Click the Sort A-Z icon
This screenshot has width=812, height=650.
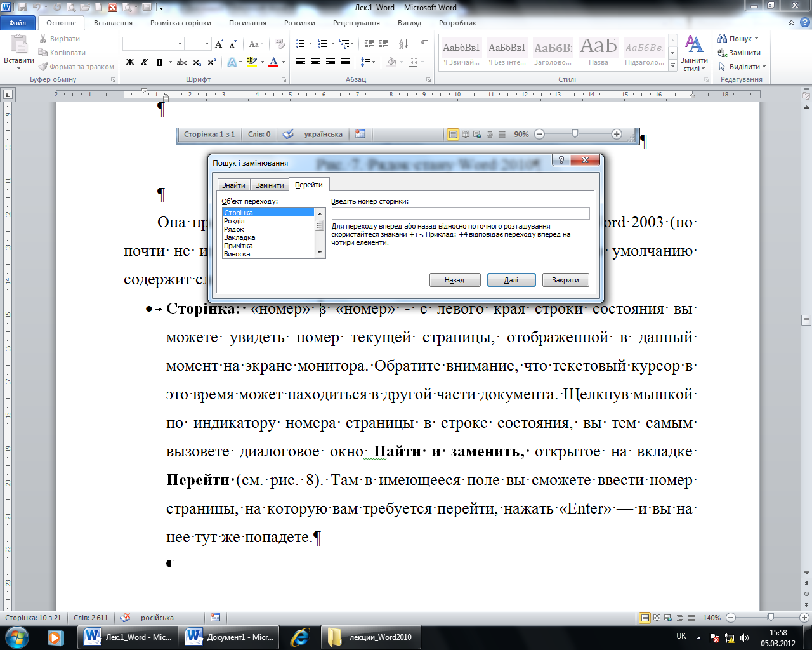click(403, 44)
